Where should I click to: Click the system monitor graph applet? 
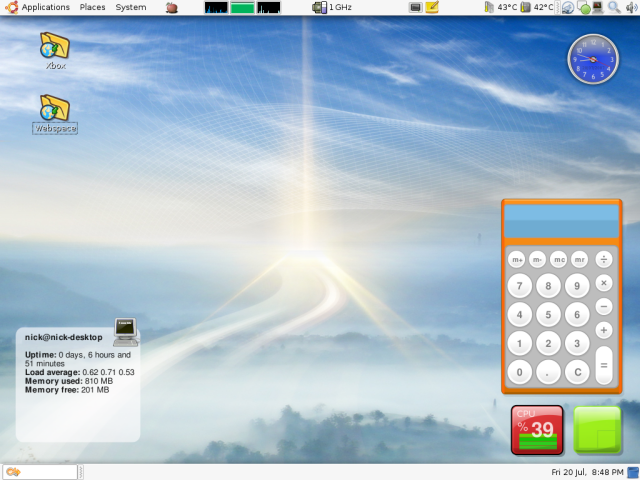(242, 7)
